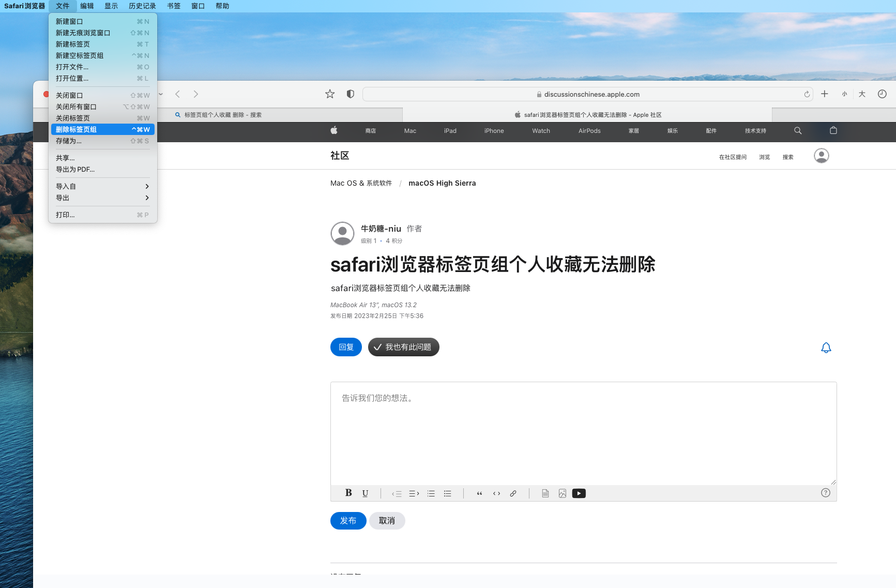Open the 书签 menu in menu bar
The image size is (896, 588).
(174, 6)
